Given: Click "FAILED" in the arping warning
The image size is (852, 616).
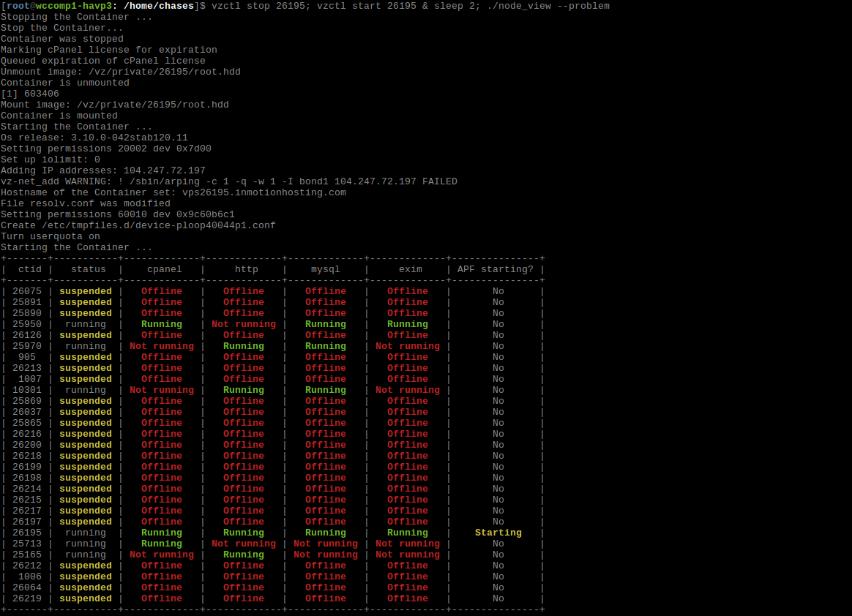Looking at the screenshot, I should tap(440, 181).
